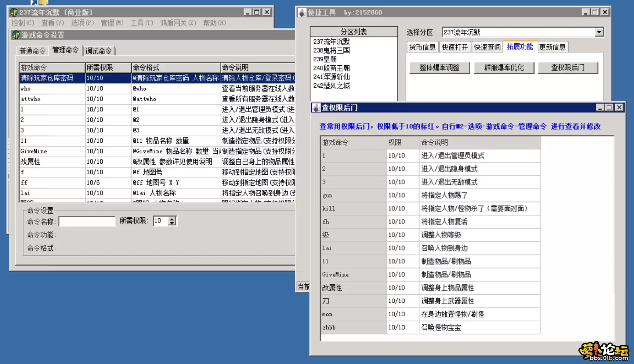Click the zhbb row in 查权限后门
This screenshot has width=634, height=364.
click(430, 327)
